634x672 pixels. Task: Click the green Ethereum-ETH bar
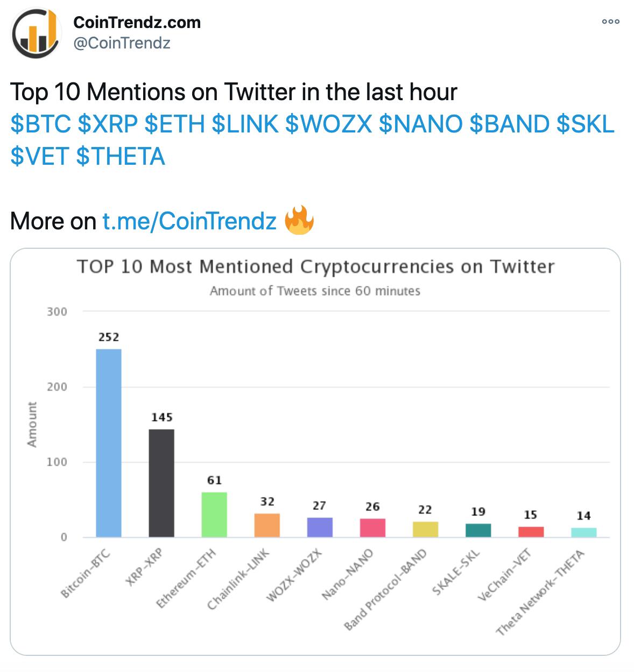point(214,514)
